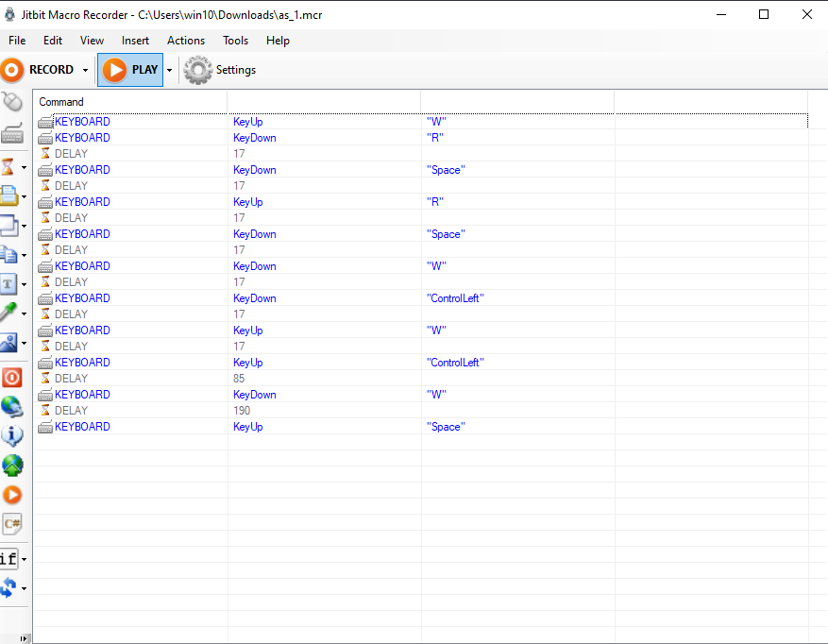
Task: Expand the 'if' statement dropdown arrow
Action: [x=24, y=559]
